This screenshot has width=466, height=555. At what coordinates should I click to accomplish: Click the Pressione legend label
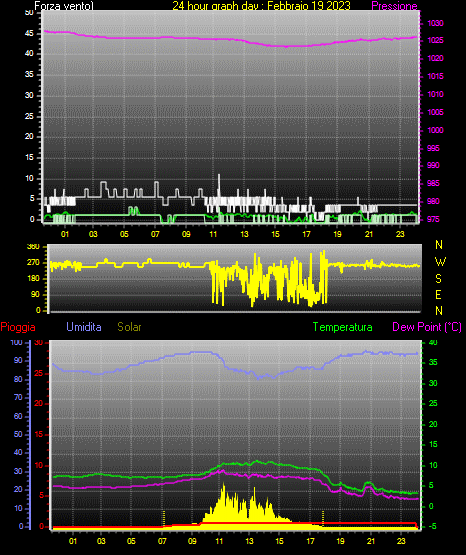tap(395, 6)
